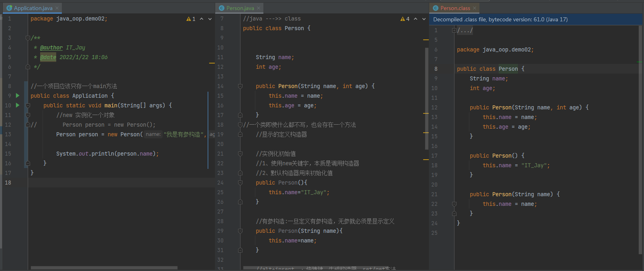The width and height of the screenshot is (644, 271).
Task: Click 'String name;' field in Person.java
Action: (x=275, y=57)
